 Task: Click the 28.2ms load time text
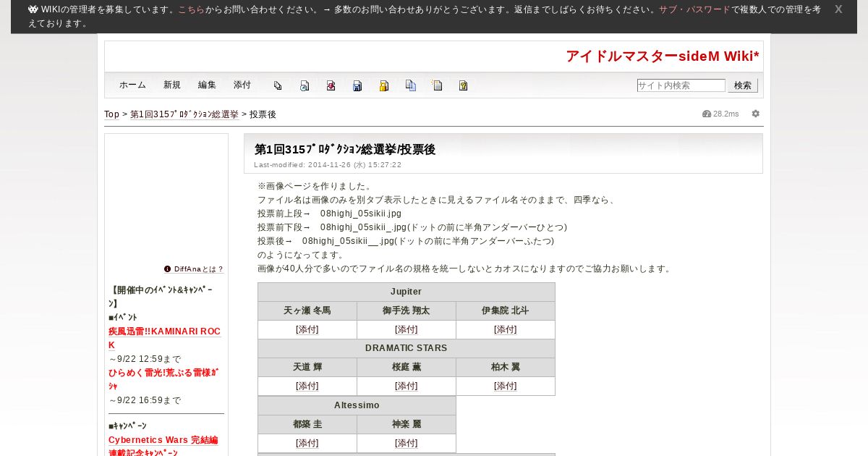(x=726, y=114)
